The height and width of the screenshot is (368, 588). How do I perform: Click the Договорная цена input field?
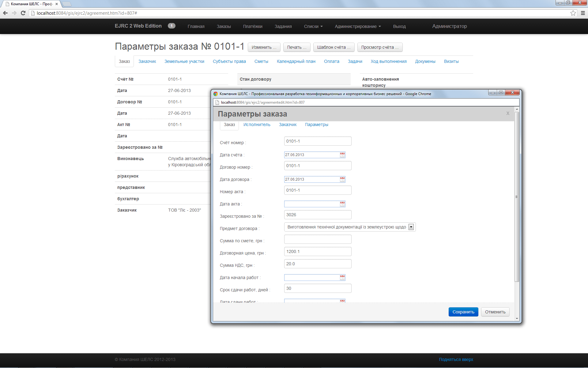click(x=318, y=251)
